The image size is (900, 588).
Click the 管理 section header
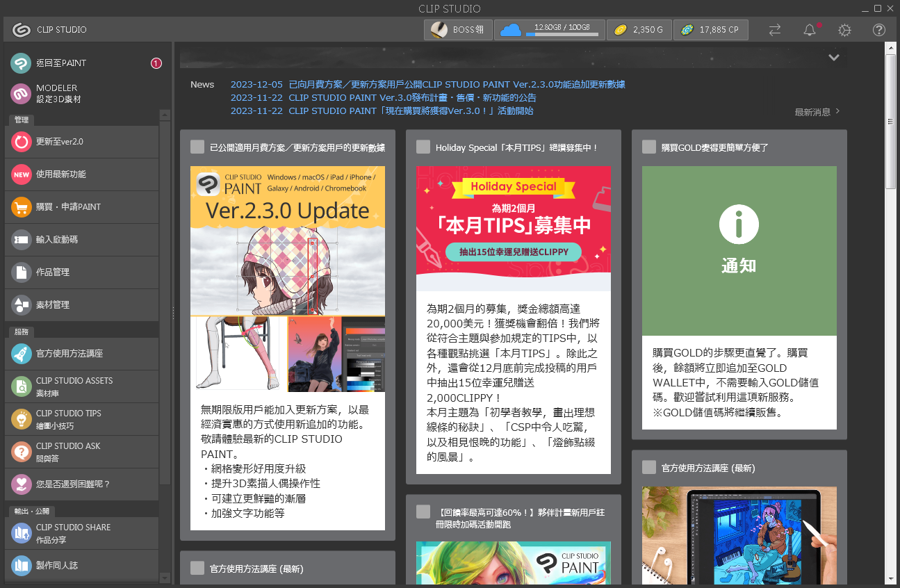point(22,120)
